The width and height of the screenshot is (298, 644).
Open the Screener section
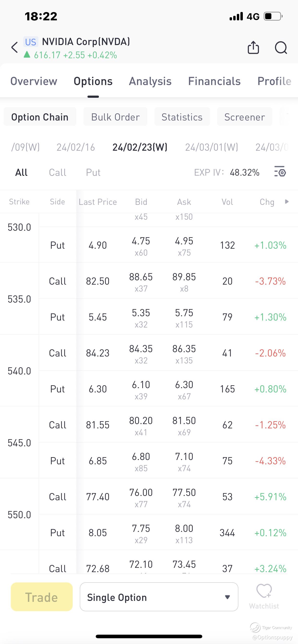[244, 117]
